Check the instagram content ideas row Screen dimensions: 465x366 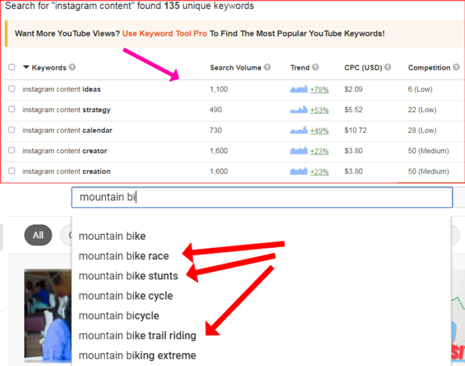(12, 89)
